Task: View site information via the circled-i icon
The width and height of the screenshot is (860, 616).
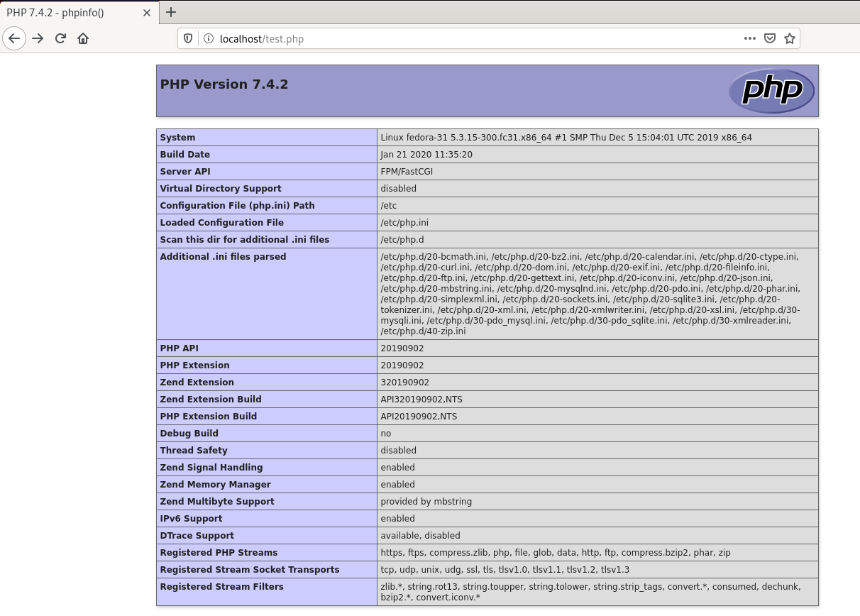Action: tap(206, 39)
